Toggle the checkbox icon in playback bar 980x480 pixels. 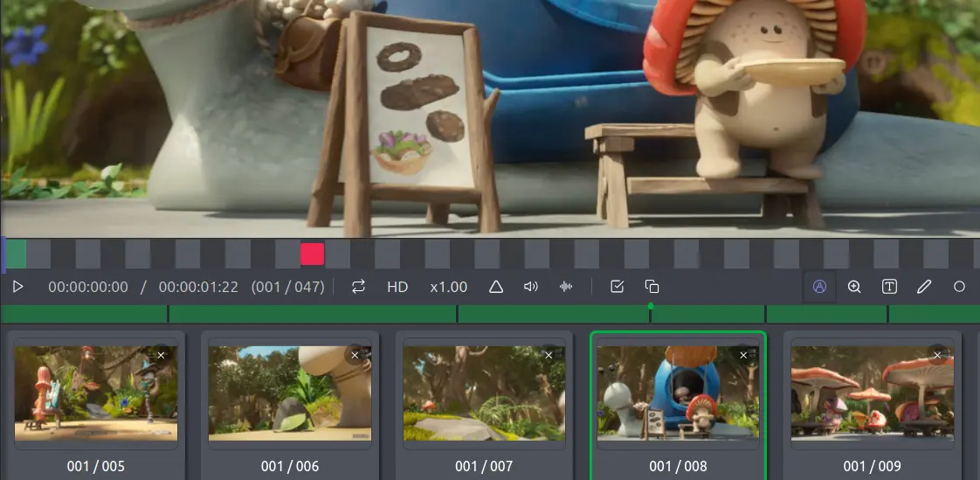[617, 287]
